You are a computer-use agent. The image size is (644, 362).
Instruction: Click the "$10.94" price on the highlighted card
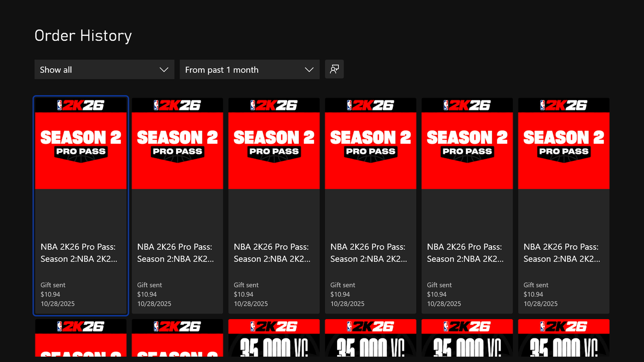coord(50,294)
